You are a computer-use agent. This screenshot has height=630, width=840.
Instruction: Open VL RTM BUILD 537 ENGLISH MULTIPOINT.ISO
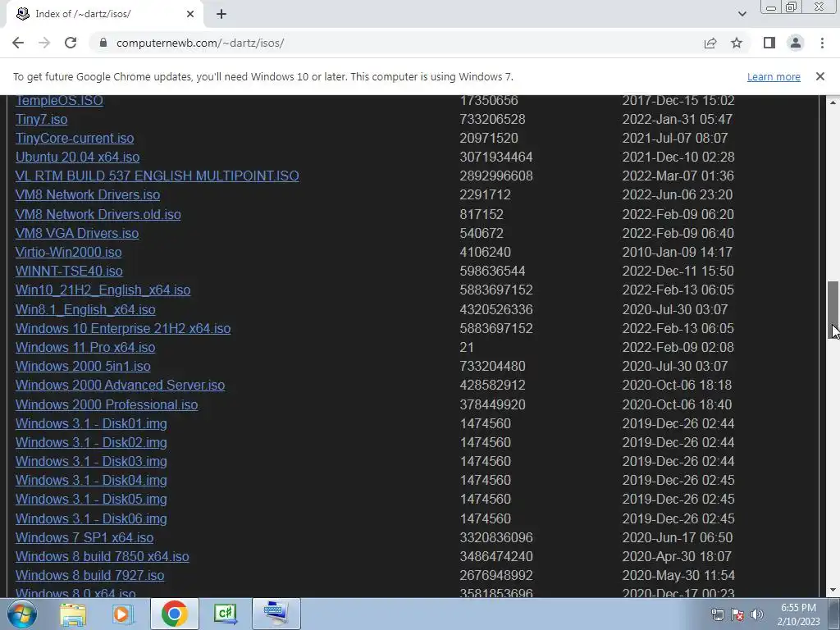(x=157, y=176)
